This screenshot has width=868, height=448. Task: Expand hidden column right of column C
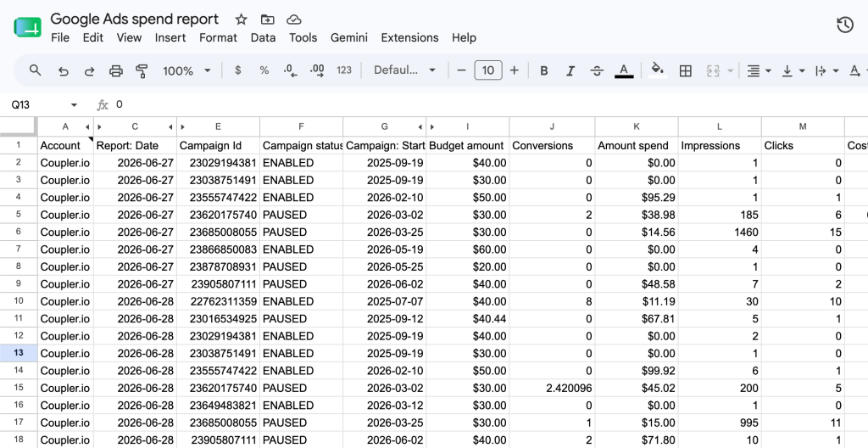[170, 127]
